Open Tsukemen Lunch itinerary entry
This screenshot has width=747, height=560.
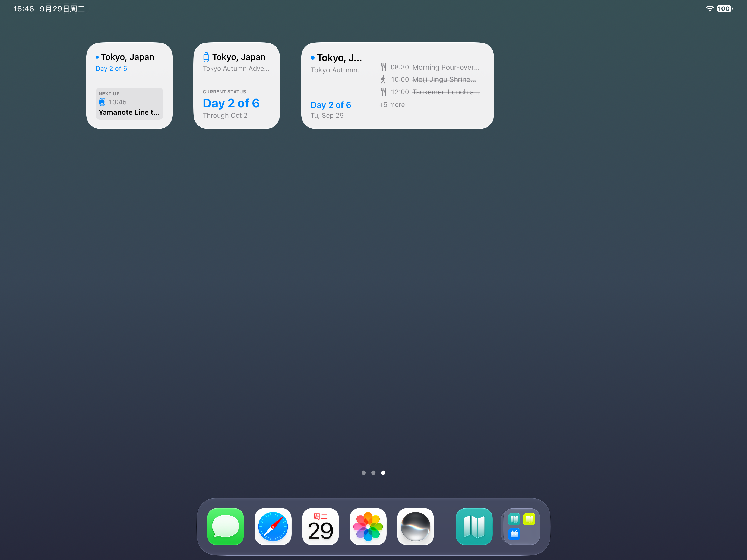click(x=430, y=92)
